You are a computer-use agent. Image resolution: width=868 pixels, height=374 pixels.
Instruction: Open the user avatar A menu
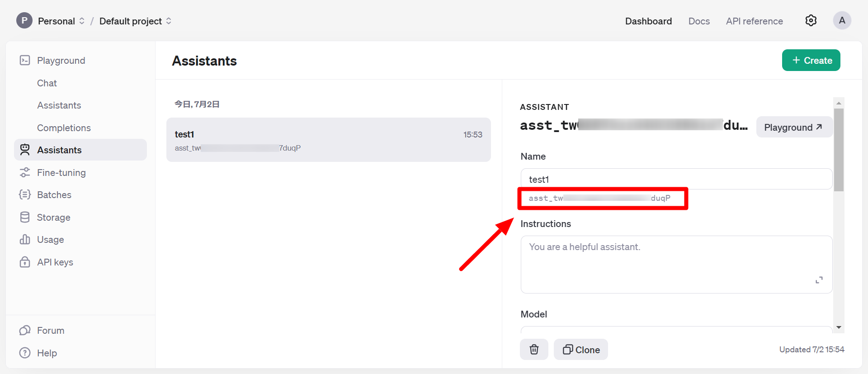tap(842, 20)
